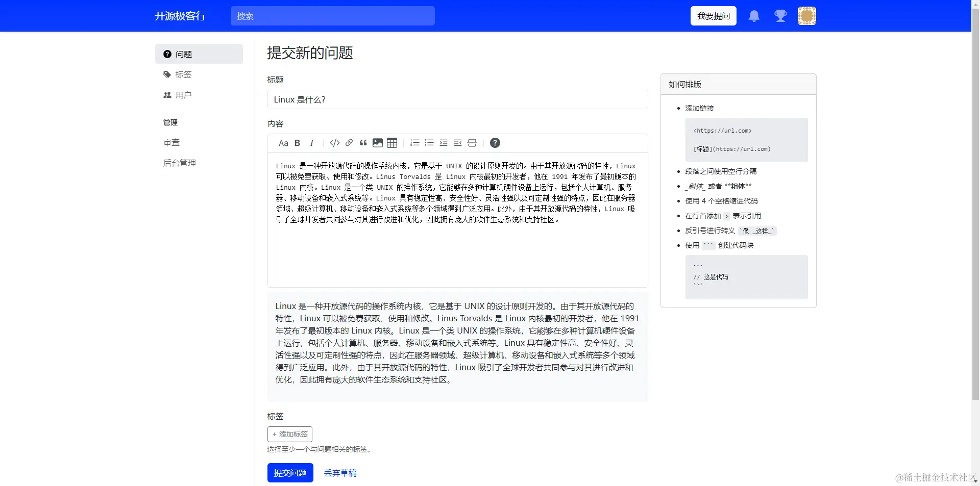This screenshot has height=486, width=980.
Task: Insert a table using the table icon
Action: [x=392, y=143]
